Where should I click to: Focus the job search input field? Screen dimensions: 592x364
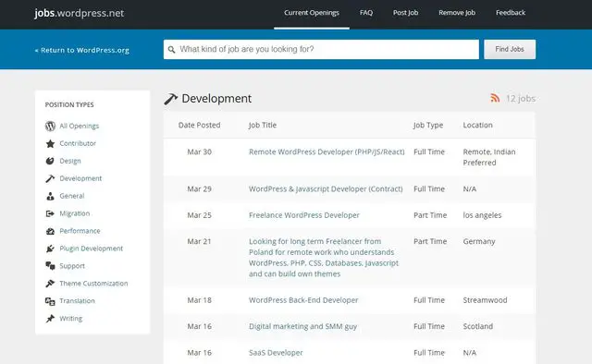coord(321,49)
